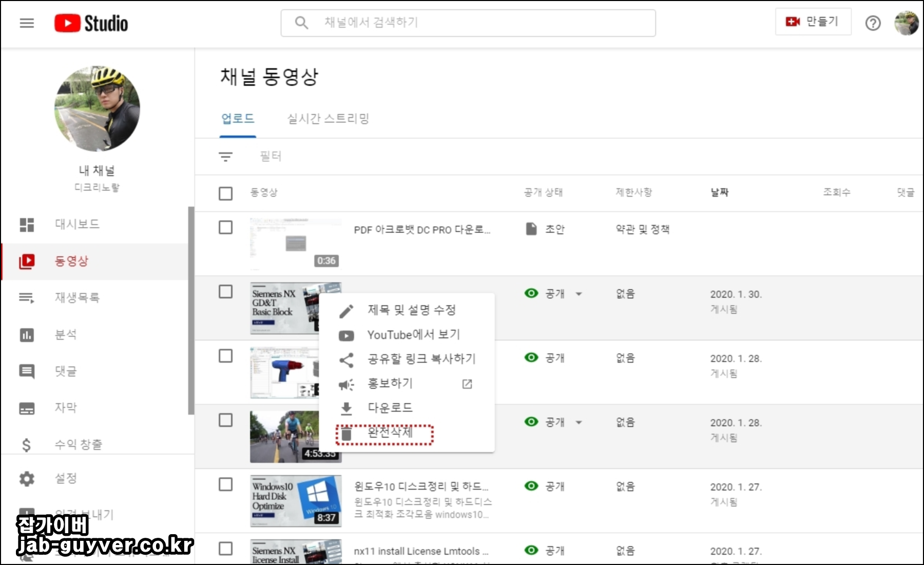The image size is (924, 565).
Task: Click the sidebar vertical scrollbar
Action: (x=191, y=311)
